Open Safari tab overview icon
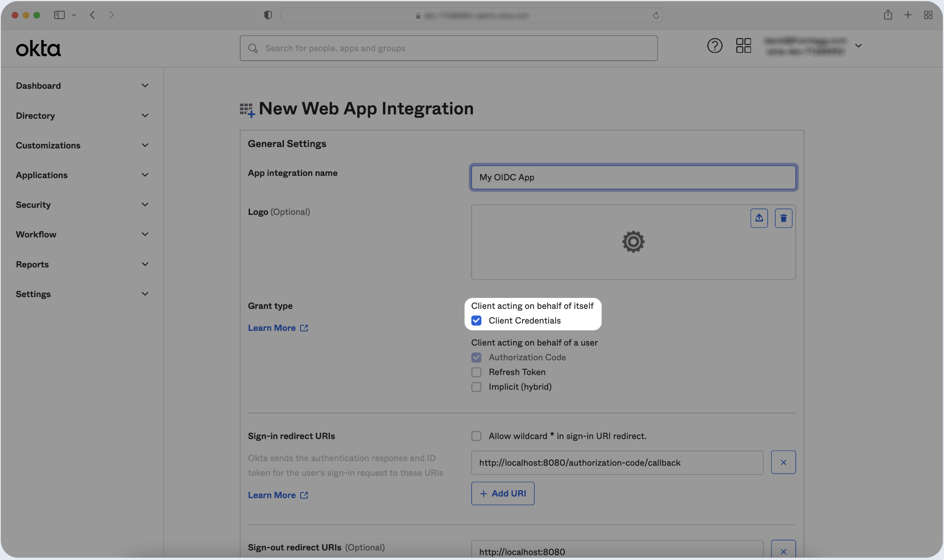This screenshot has width=944, height=560. (x=928, y=15)
